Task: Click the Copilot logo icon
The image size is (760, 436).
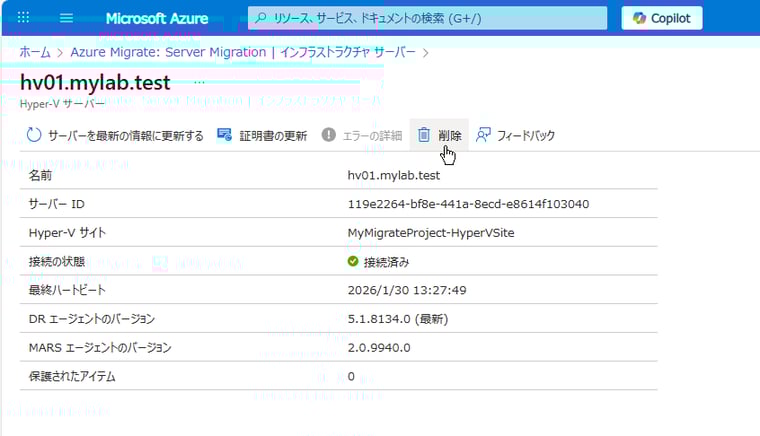Action: (x=639, y=18)
